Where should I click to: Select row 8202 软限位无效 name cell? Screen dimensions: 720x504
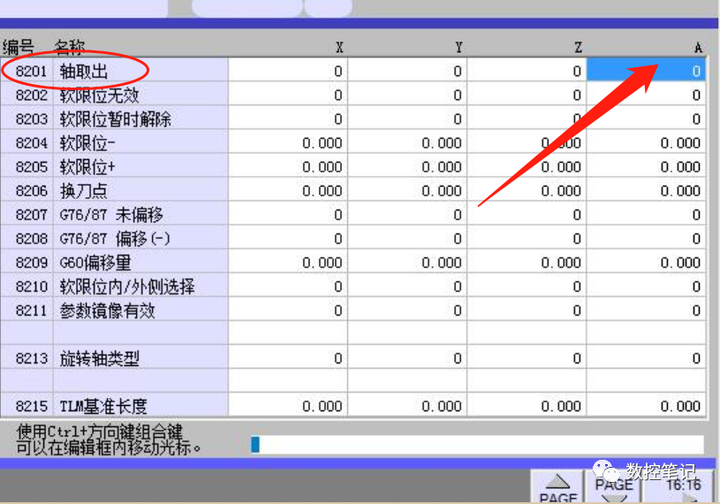point(141,95)
